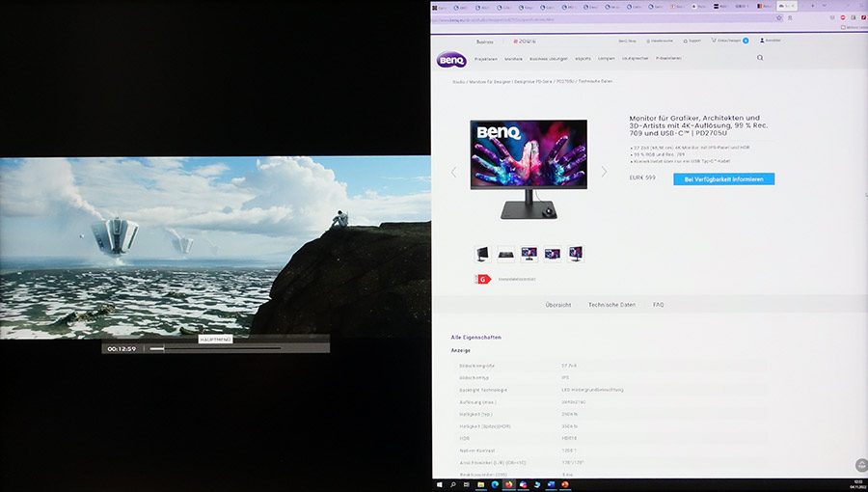Switch to Übersicht tab
The height and width of the screenshot is (492, 868).
[558, 305]
